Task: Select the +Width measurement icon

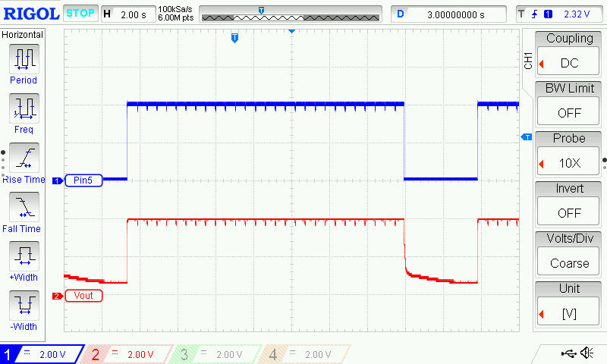Action: pyautogui.click(x=24, y=256)
